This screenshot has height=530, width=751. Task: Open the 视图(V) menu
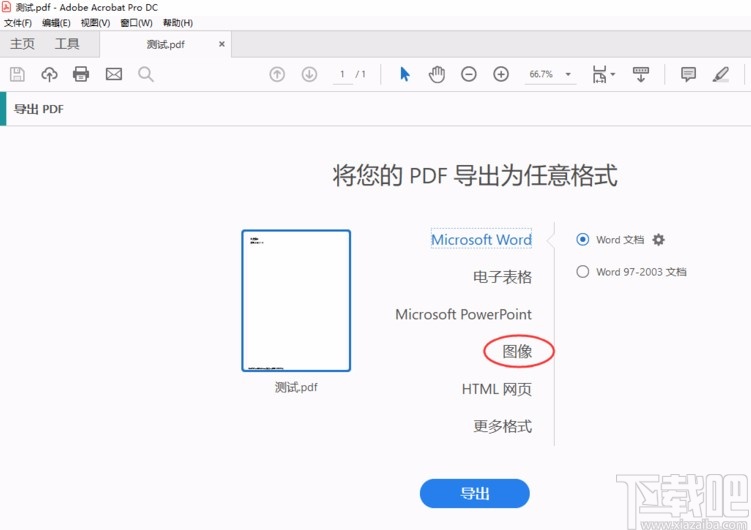click(95, 23)
